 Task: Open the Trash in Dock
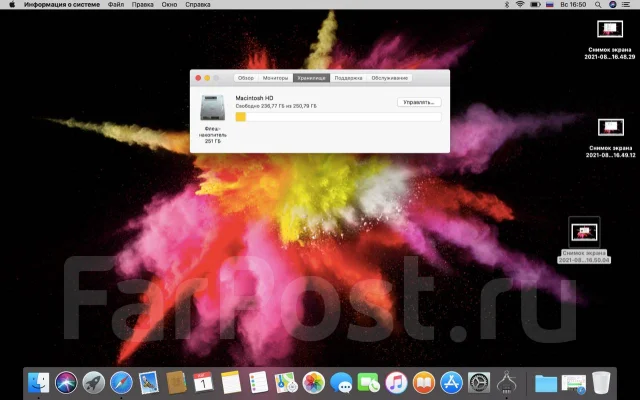pyautogui.click(x=601, y=383)
